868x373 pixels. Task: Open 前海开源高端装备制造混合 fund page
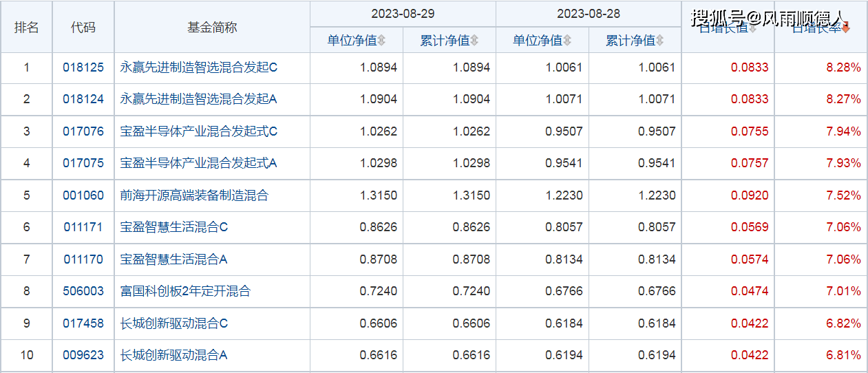point(194,195)
